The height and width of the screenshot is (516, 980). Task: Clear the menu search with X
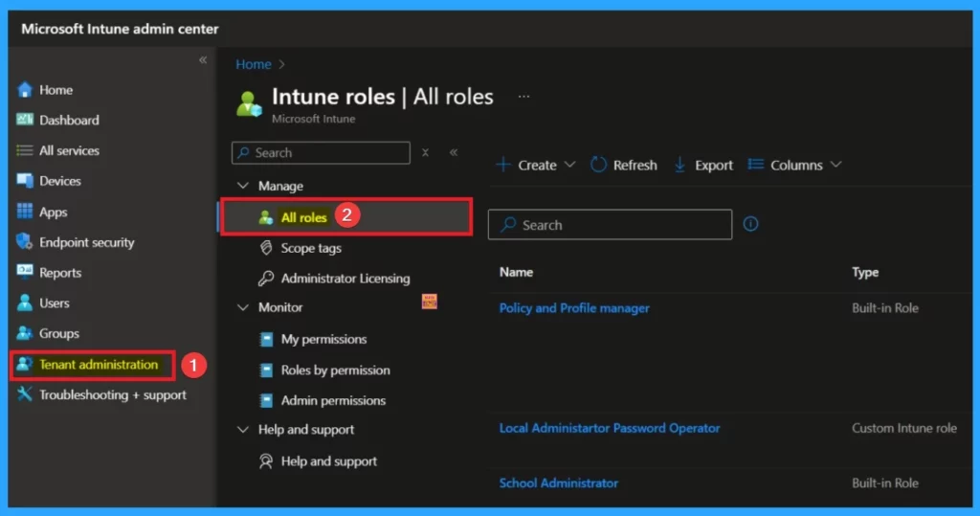point(425,152)
